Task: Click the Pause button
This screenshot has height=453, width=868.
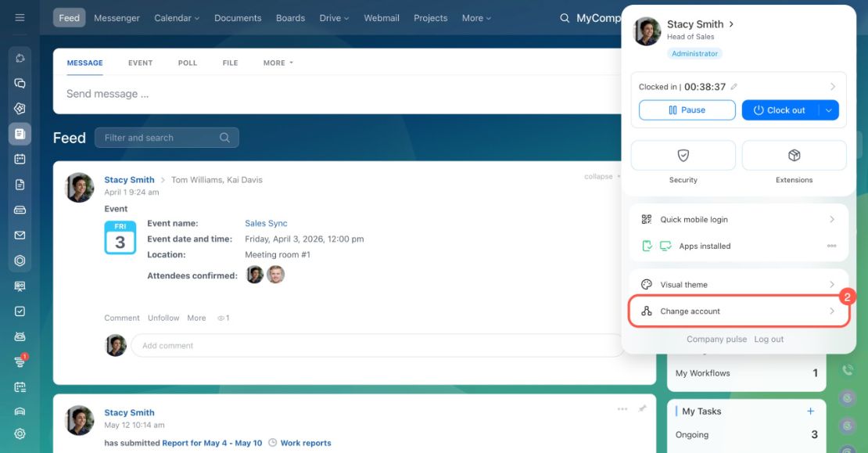Action: (x=687, y=110)
